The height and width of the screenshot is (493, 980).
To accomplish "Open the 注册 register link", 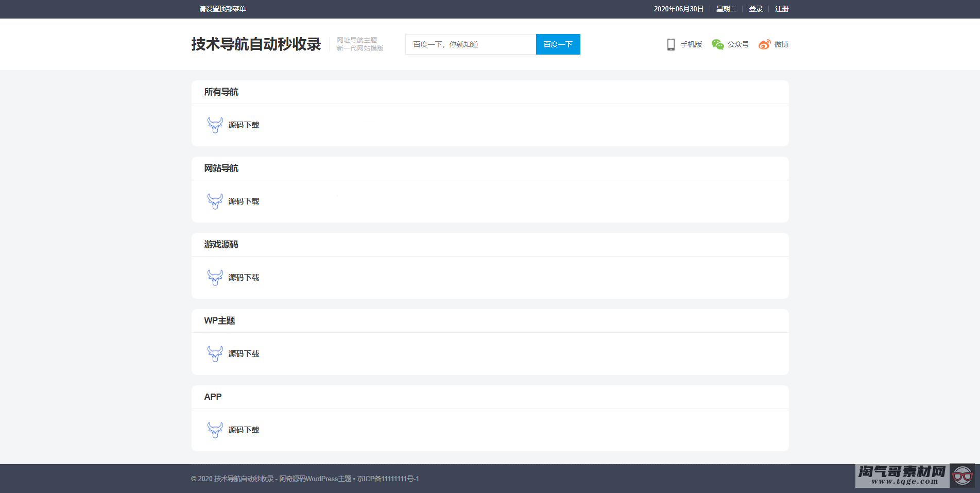I will coord(782,9).
